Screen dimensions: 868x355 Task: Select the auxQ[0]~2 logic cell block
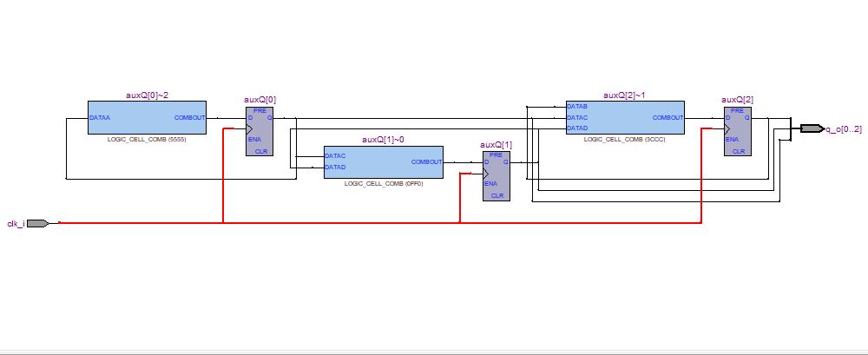click(147, 117)
